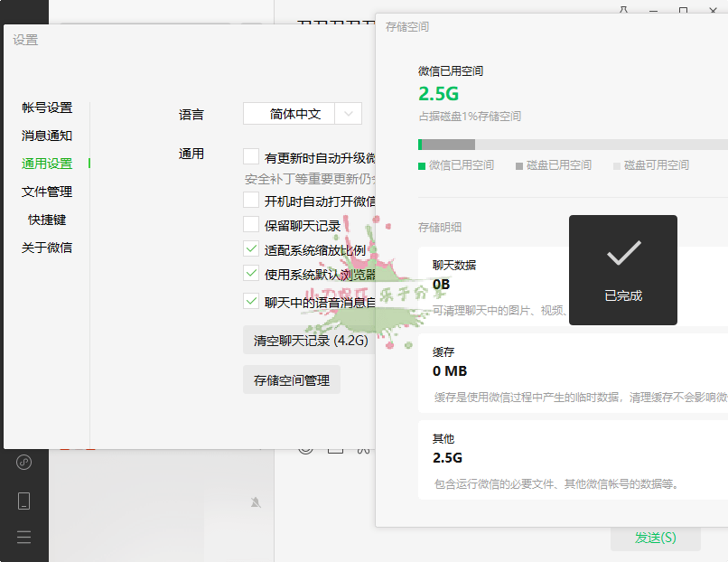Enable the 保留聊天记录 checkbox
Screen dimensions: 728x562
251,225
